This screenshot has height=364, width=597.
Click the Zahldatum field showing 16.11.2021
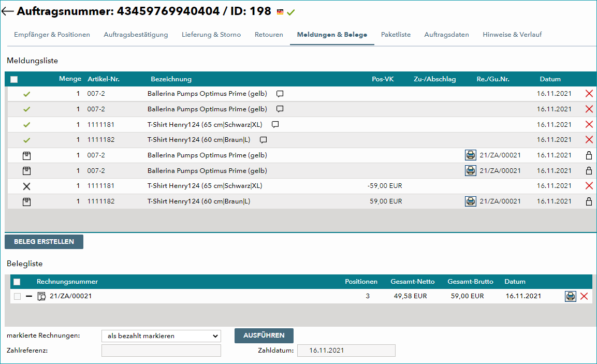[346, 351]
